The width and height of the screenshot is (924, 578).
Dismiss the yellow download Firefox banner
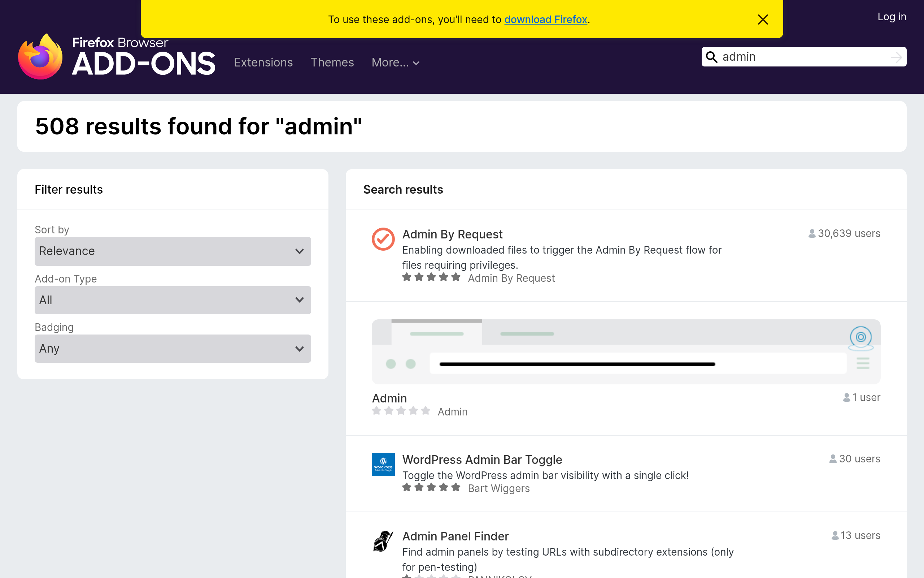[x=763, y=20]
